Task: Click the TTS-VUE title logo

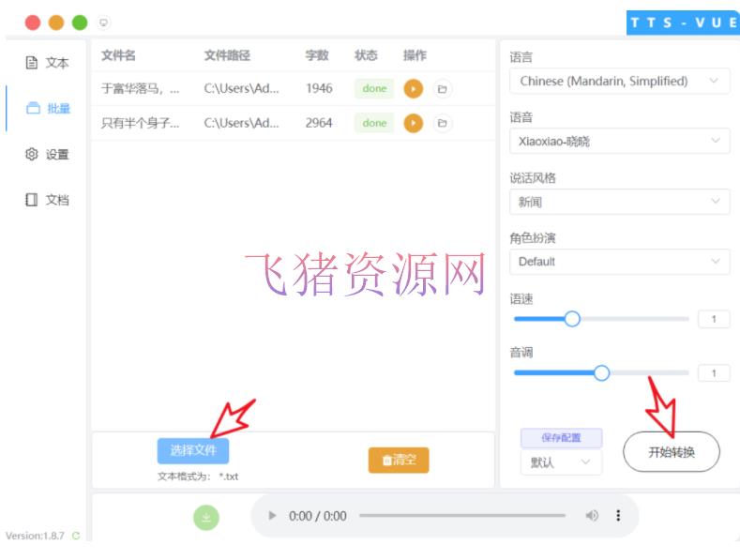Action: click(x=683, y=23)
